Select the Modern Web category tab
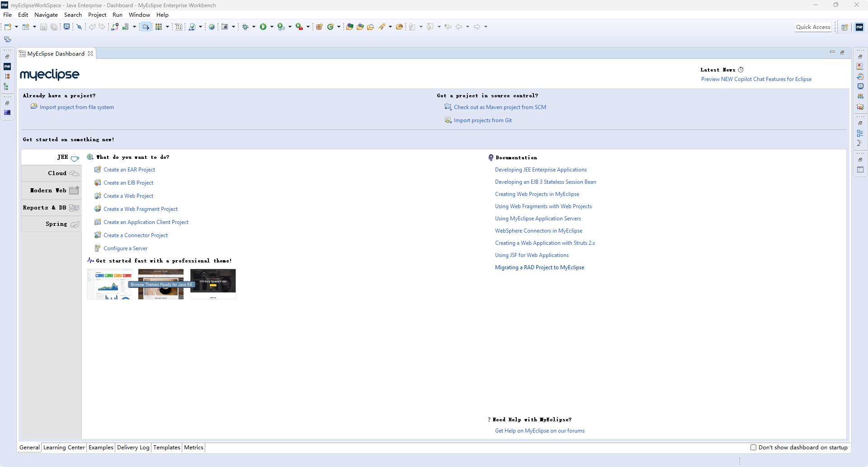 pos(51,191)
